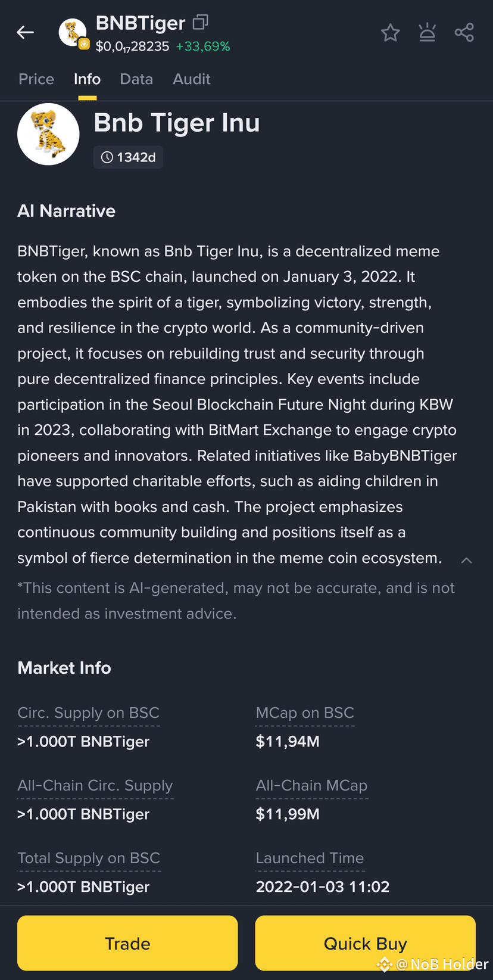The height and width of the screenshot is (980, 493).
Task: Expand the Circ. Supply on BSC tooltip
Action: pos(88,713)
